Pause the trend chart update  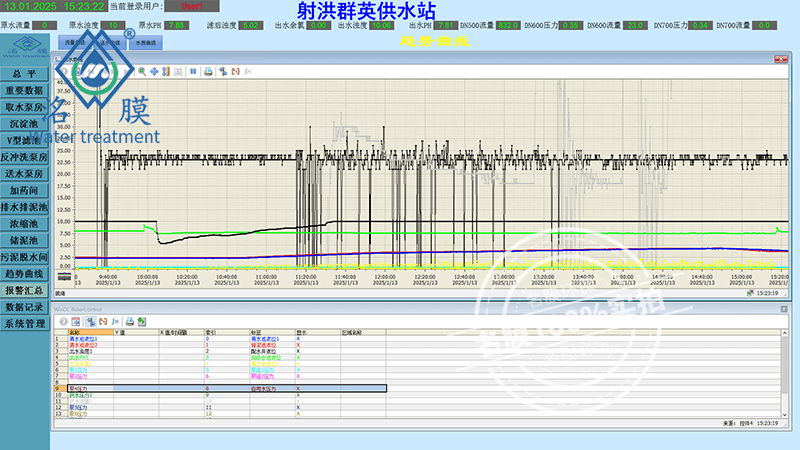(x=193, y=71)
